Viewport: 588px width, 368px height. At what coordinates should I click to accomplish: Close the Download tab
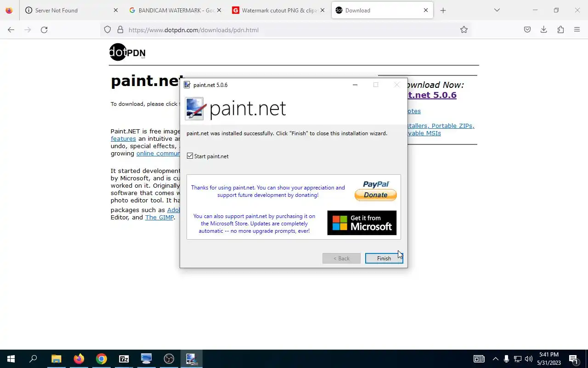point(426,10)
